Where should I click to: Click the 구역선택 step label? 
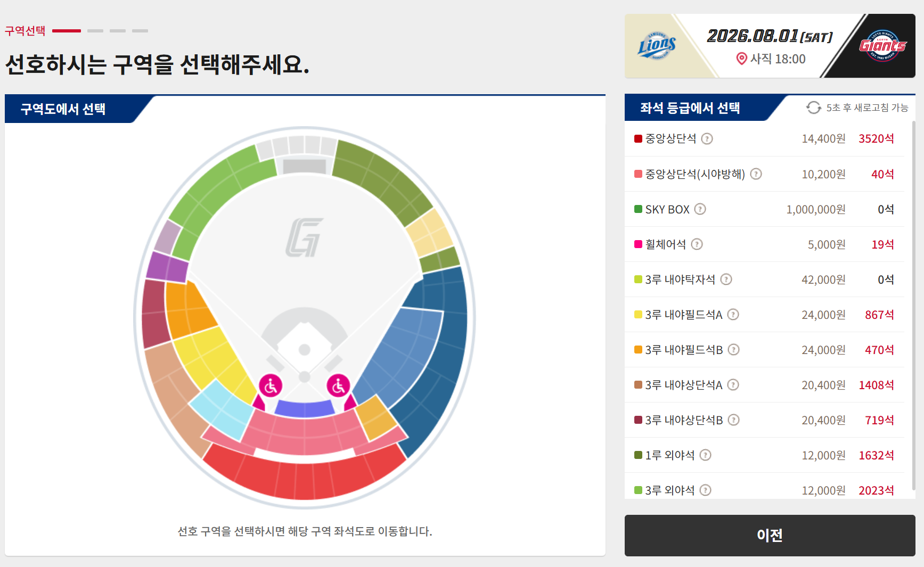25,31
